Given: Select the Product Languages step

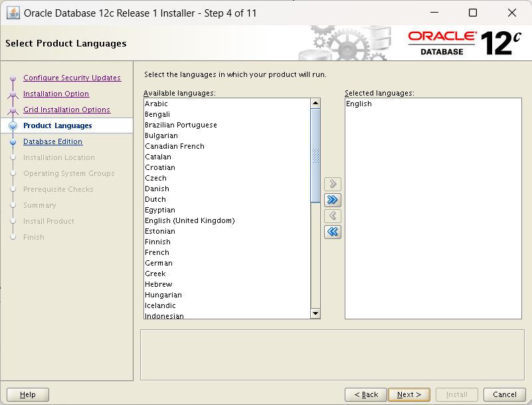Looking at the screenshot, I should pyautogui.click(x=57, y=125).
